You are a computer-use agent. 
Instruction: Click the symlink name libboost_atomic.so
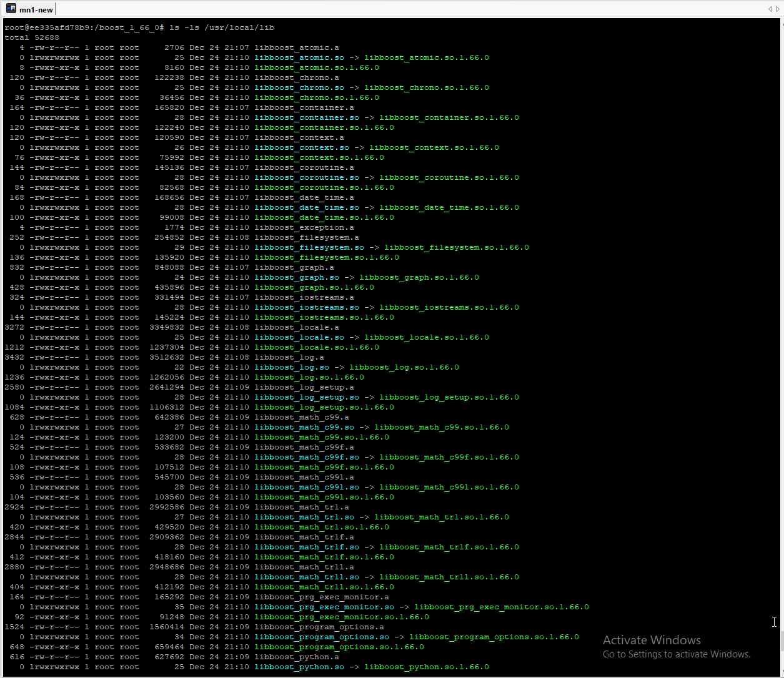[299, 57]
